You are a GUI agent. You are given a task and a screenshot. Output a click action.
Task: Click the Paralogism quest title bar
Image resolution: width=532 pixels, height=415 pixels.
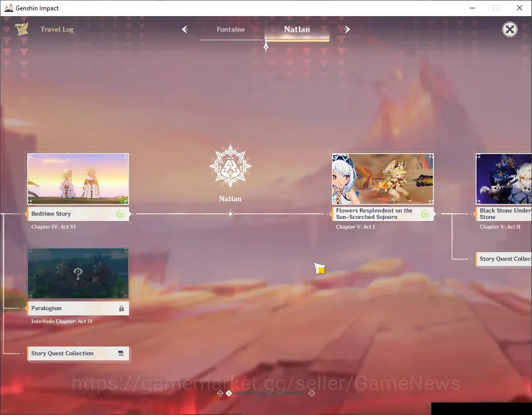coord(78,309)
